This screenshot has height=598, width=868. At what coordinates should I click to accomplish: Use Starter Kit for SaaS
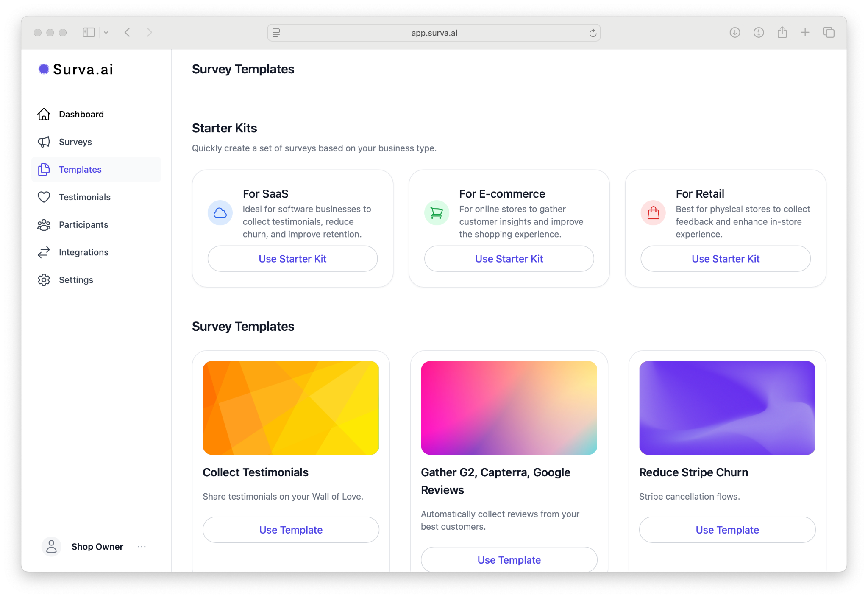click(x=292, y=259)
